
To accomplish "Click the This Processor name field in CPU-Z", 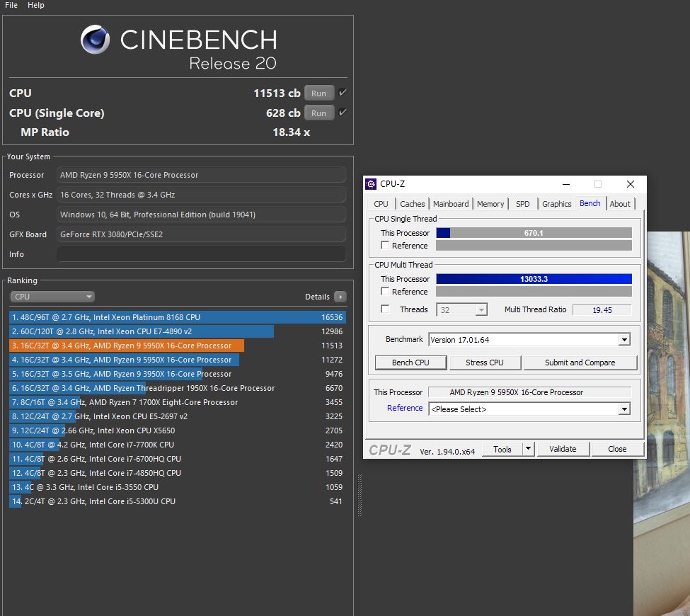I will (530, 392).
